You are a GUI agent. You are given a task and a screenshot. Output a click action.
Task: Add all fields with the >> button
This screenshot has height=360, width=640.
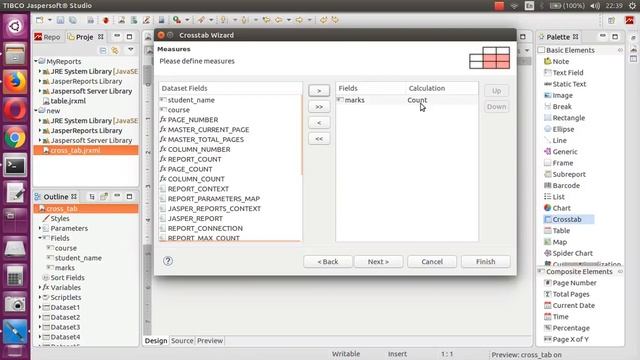[x=319, y=107]
